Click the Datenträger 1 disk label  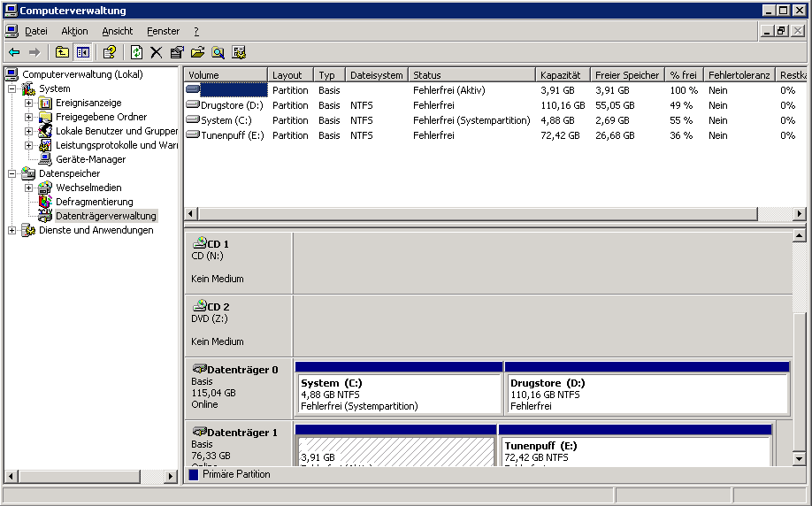click(x=238, y=444)
